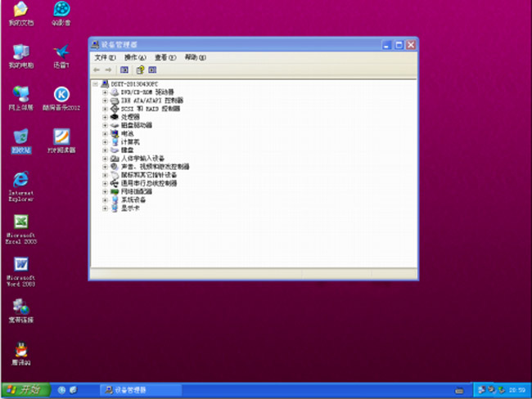532x399 pixels.
Task: Expand the 网络适配器 node plus sign
Action: 106,191
